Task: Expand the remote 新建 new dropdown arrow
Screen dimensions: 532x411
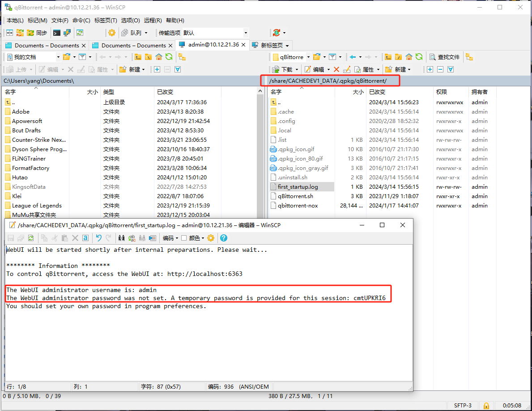Action: pyautogui.click(x=409, y=69)
